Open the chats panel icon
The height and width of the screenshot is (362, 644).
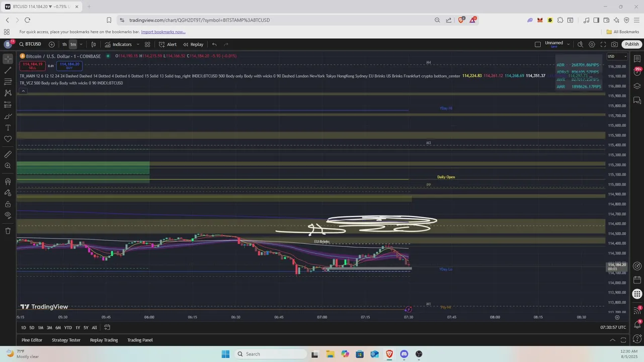(x=637, y=101)
